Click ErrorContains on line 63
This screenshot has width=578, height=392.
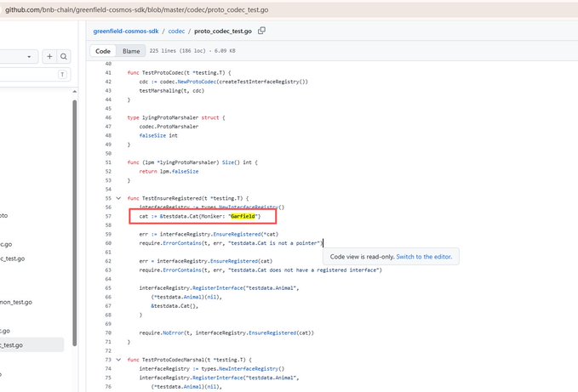[182, 270]
